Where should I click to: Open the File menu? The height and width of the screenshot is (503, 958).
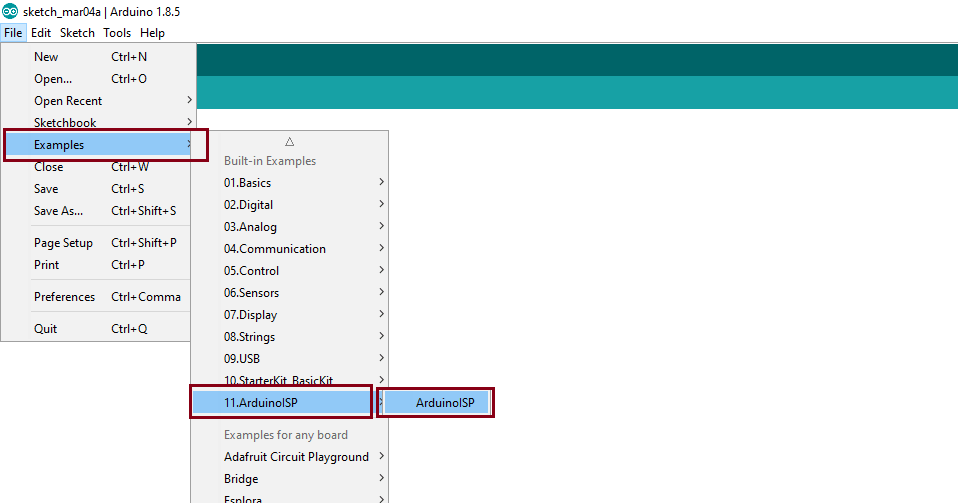pyautogui.click(x=13, y=33)
